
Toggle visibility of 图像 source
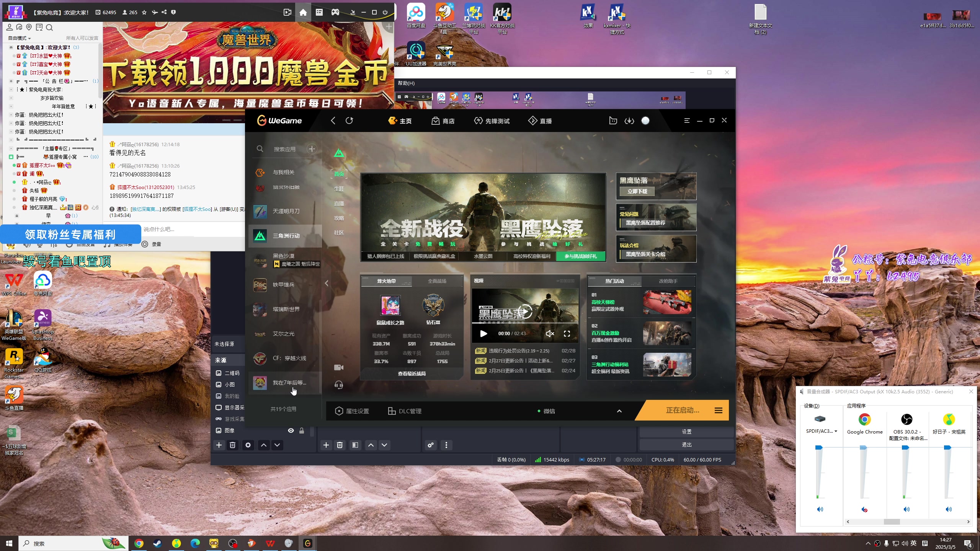pyautogui.click(x=291, y=430)
